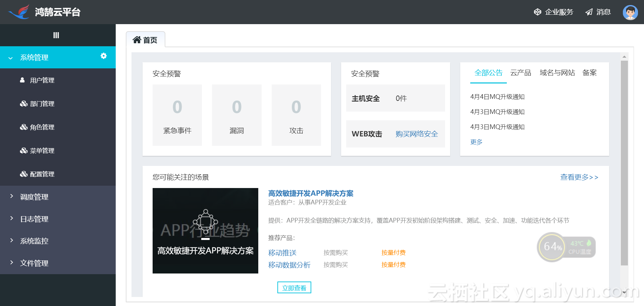Click the 主机安全 0件 row
This screenshot has height=306, width=644.
pyautogui.click(x=395, y=98)
